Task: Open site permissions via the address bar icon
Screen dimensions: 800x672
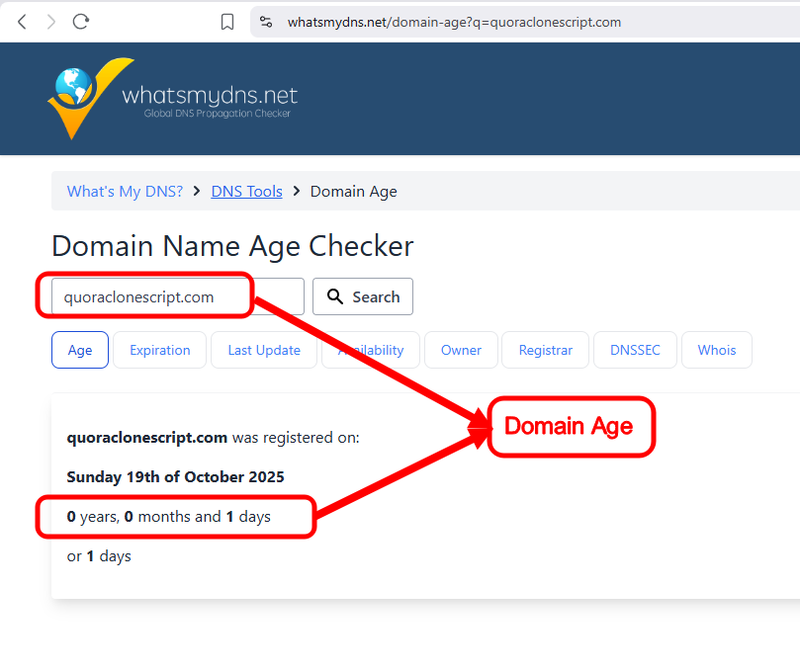Action: (x=266, y=21)
